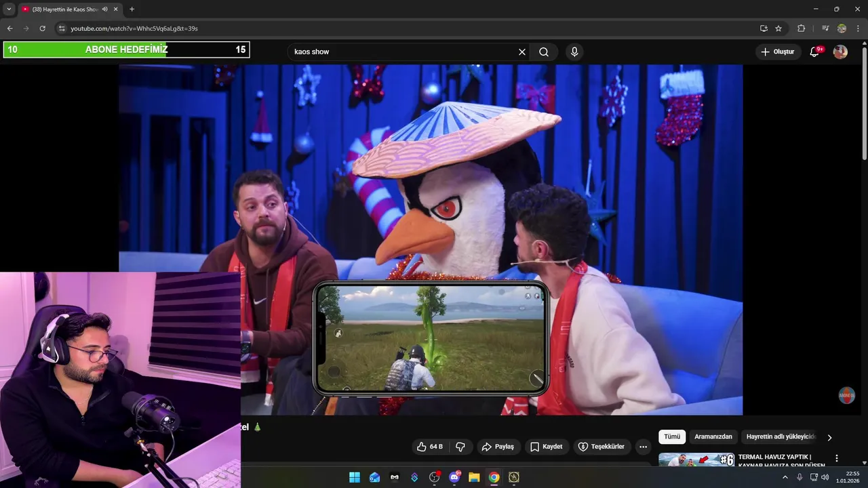
Task: Show hidden system tray icons
Action: pos(785,477)
